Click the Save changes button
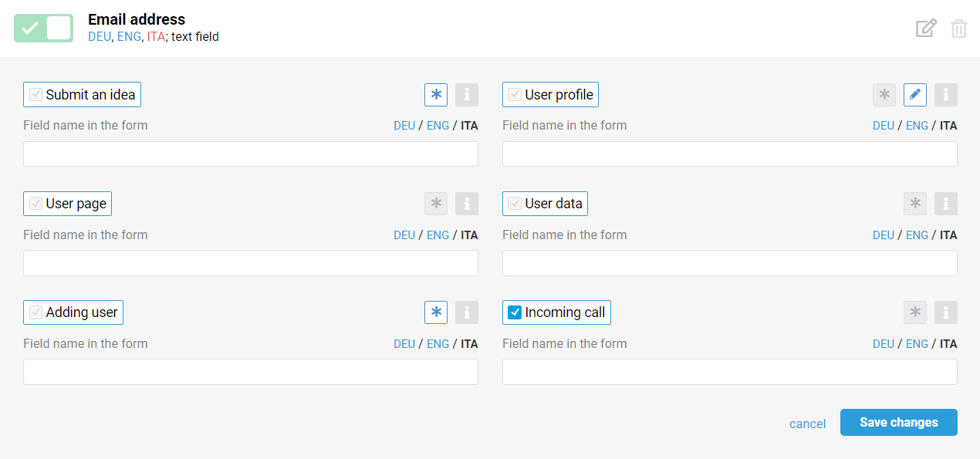 click(898, 423)
